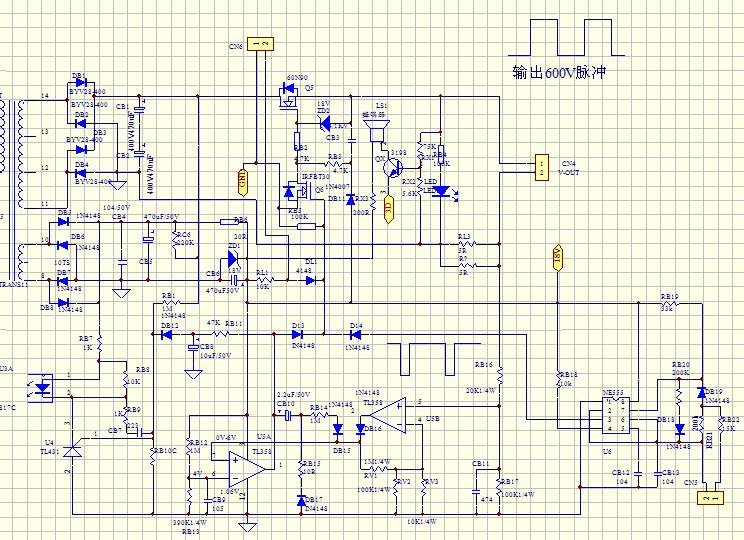Click the yellow 18V power port
The image size is (744, 540).
(558, 258)
